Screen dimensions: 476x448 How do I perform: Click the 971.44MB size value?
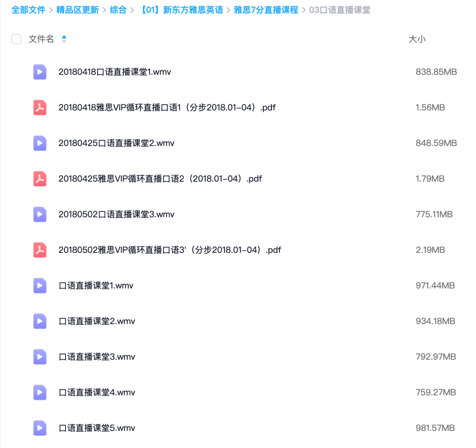coord(435,286)
